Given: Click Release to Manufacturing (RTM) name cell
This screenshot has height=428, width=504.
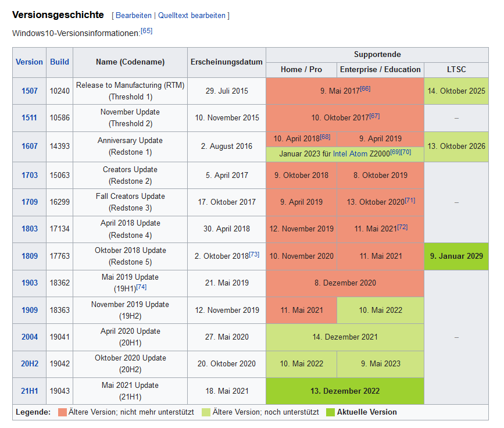Looking at the screenshot, I should 130,91.
